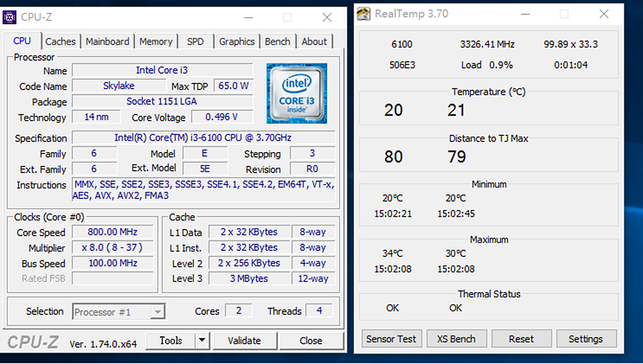The image size is (643, 364).
Task: Click the RealTemp icon in its title bar
Action: click(x=363, y=14)
